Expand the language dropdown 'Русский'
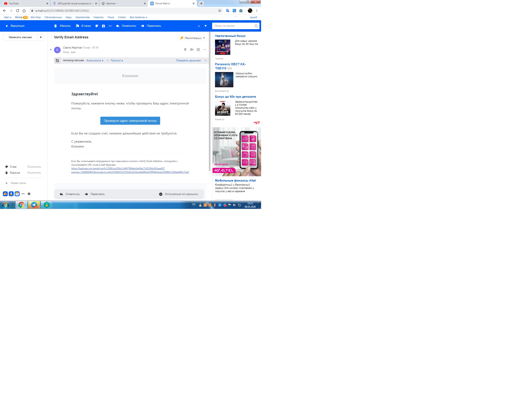The image size is (532, 399). (x=116, y=60)
